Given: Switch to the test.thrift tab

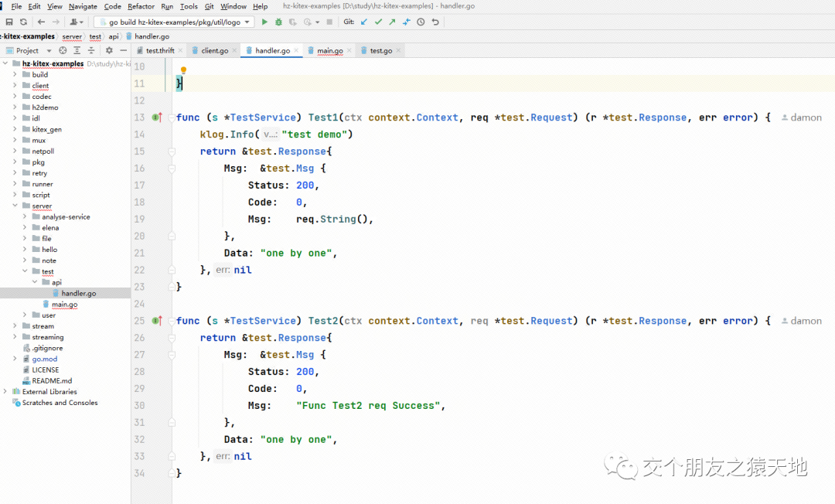Looking at the screenshot, I should pyautogui.click(x=160, y=50).
